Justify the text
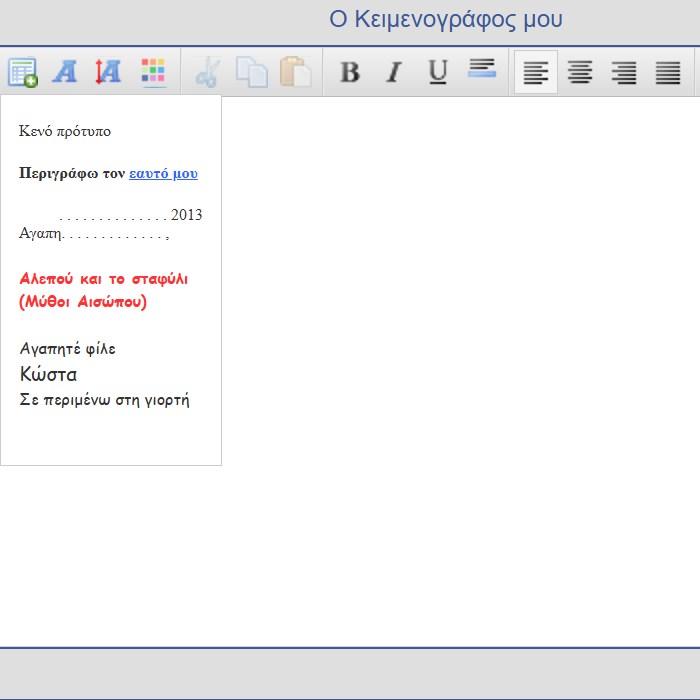 point(668,72)
